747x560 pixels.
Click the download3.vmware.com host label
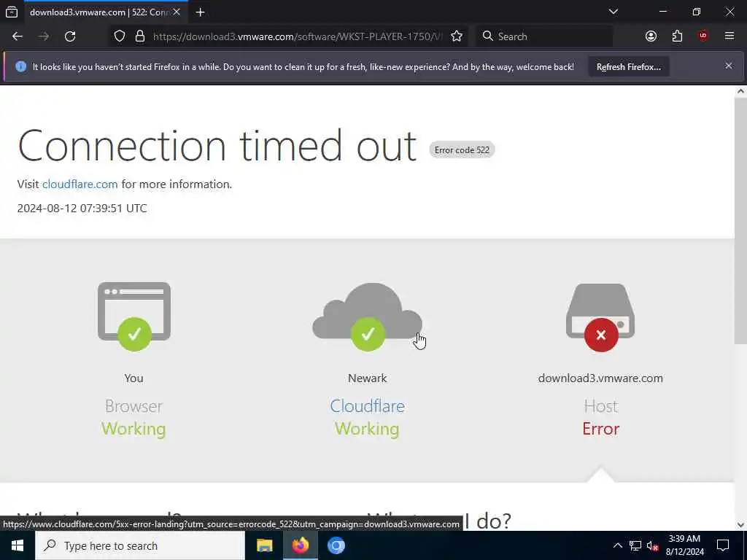(x=600, y=378)
